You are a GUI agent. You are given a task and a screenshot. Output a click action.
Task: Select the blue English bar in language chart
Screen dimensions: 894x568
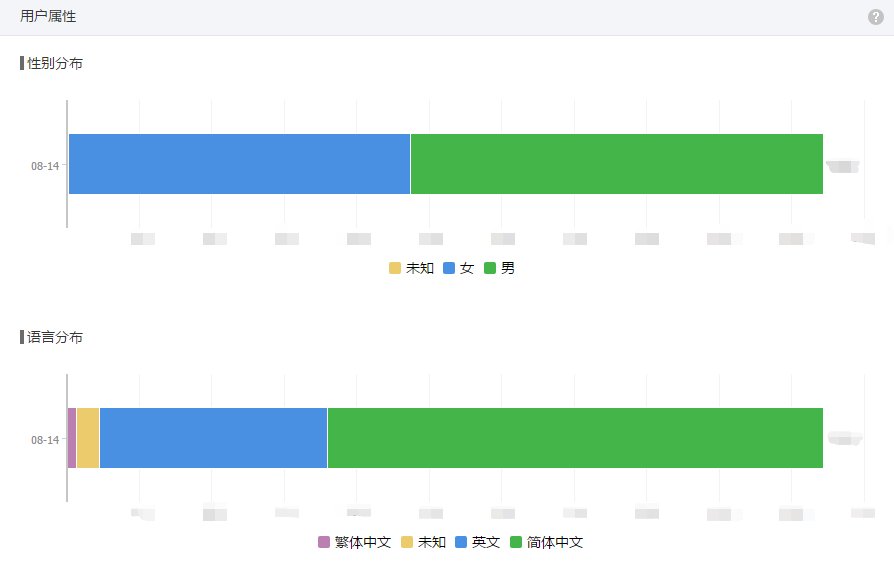click(213, 438)
